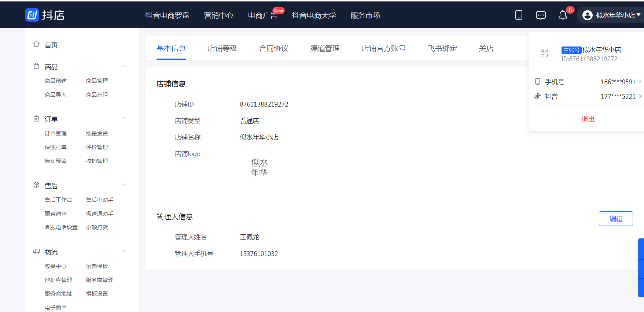The width and height of the screenshot is (644, 312).
Task: Click the 订单 clipboard icon in sidebar
Action: click(36, 119)
